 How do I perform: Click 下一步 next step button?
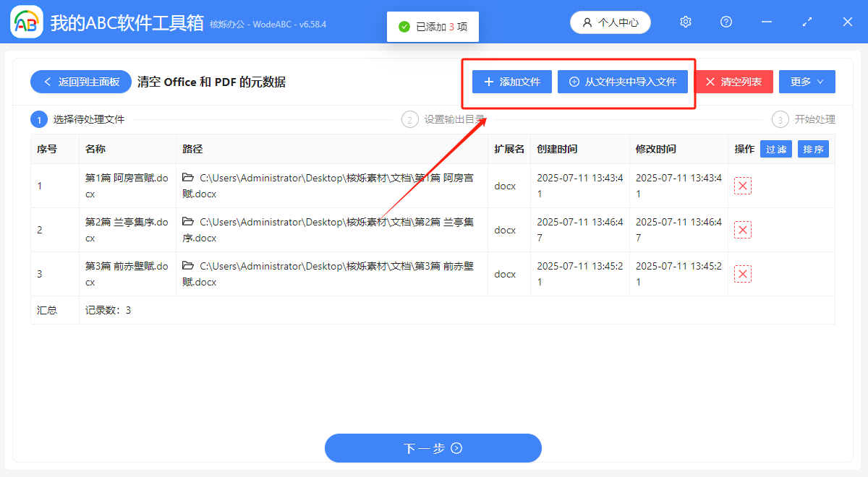click(x=433, y=448)
